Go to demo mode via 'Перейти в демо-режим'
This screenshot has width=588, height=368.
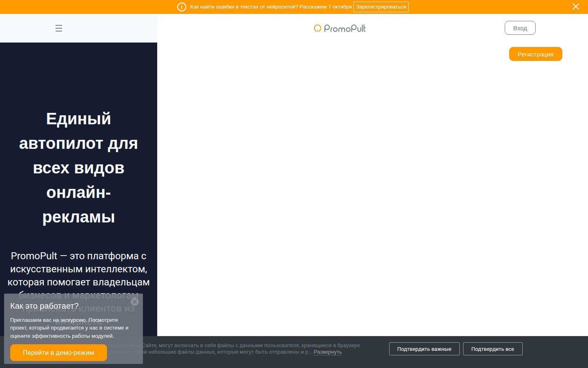click(x=58, y=352)
